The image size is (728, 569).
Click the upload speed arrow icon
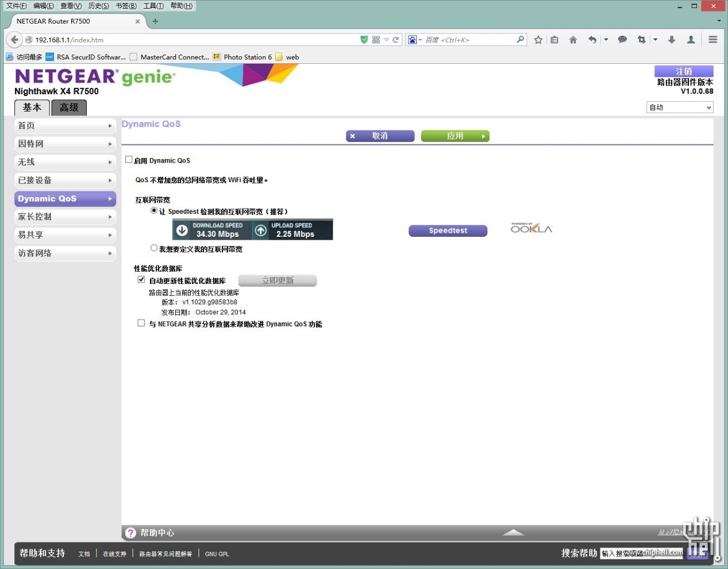261,230
